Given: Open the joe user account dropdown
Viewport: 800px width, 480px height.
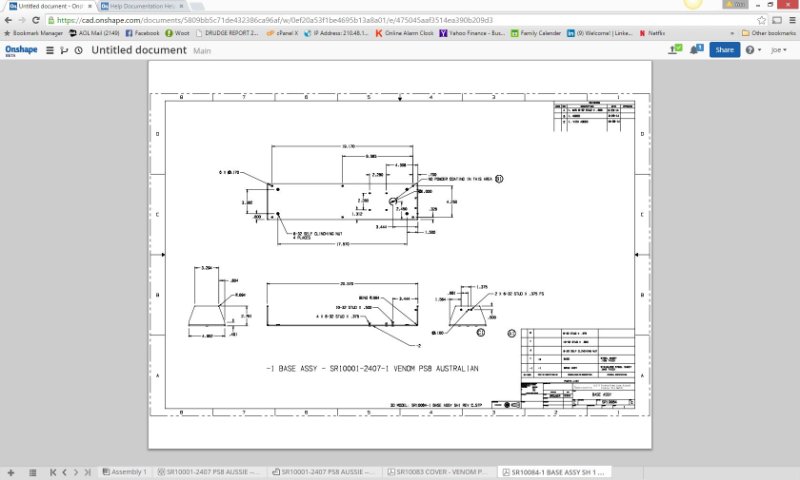Looking at the screenshot, I should [x=779, y=49].
